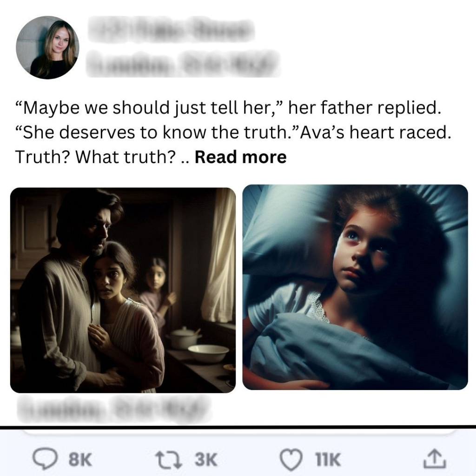
Task: Click the blurred handle under the name
Action: pos(183,63)
